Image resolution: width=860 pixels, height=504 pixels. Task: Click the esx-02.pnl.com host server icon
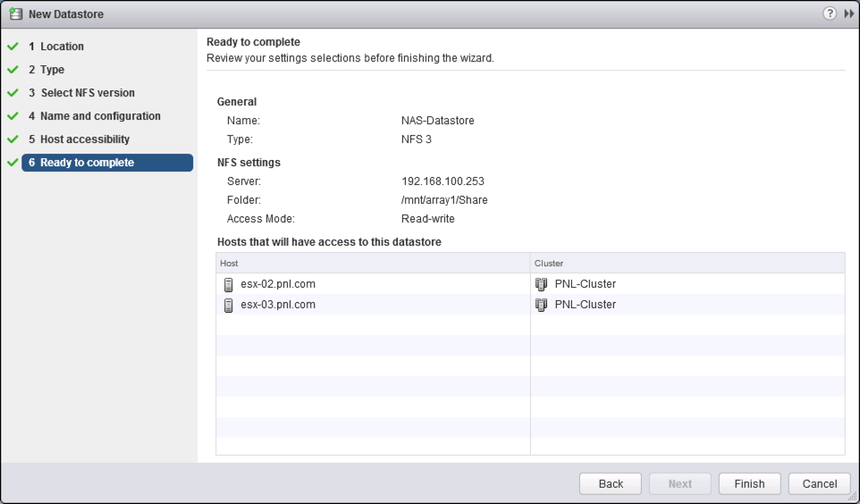click(x=229, y=285)
